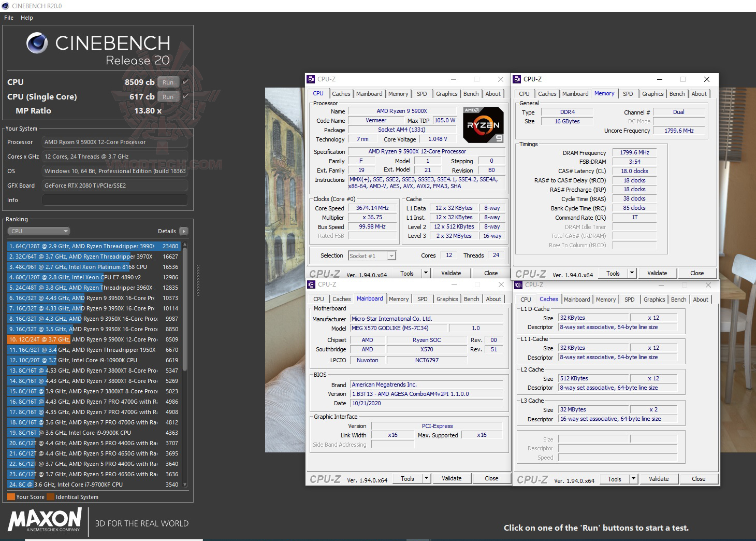756x541 pixels.
Task: Open the File menu in Cinebench
Action: tap(9, 18)
